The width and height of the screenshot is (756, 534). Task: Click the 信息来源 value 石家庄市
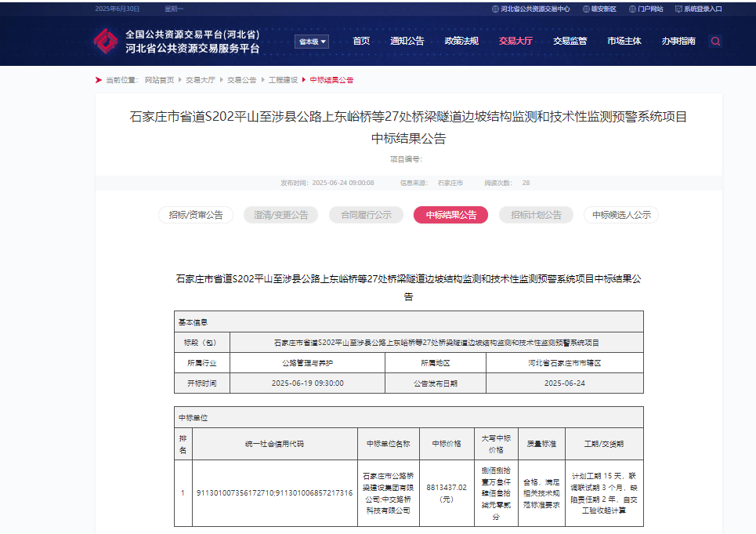pyautogui.click(x=450, y=183)
